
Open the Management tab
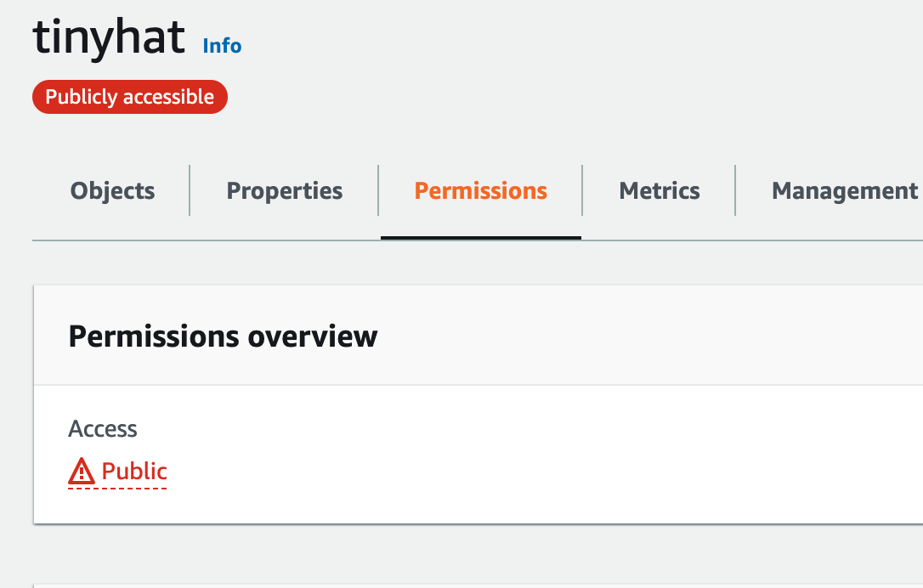coord(845,190)
